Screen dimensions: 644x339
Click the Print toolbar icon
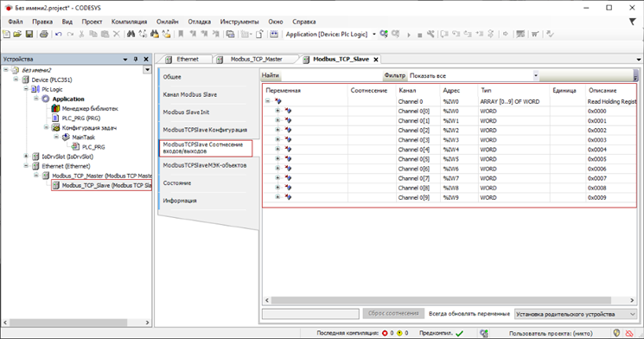tap(43, 34)
